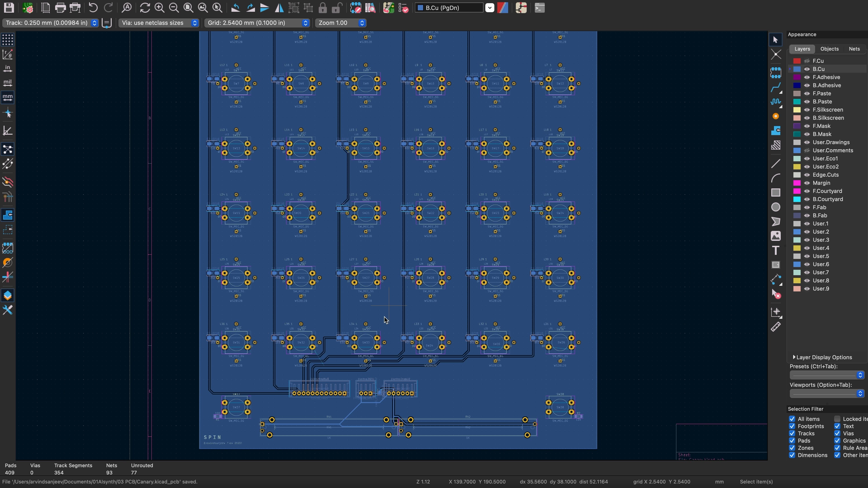Click the Zoom Out magnifier
This screenshot has width=868, height=488.
174,8
